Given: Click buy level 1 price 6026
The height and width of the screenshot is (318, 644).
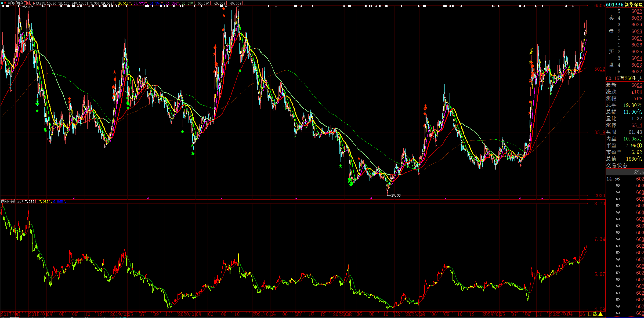Looking at the screenshot, I should 636,45.
